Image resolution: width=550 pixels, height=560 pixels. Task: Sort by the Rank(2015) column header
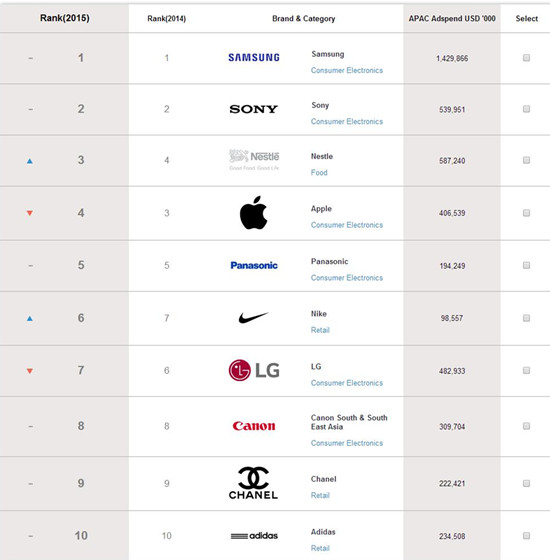(x=65, y=18)
